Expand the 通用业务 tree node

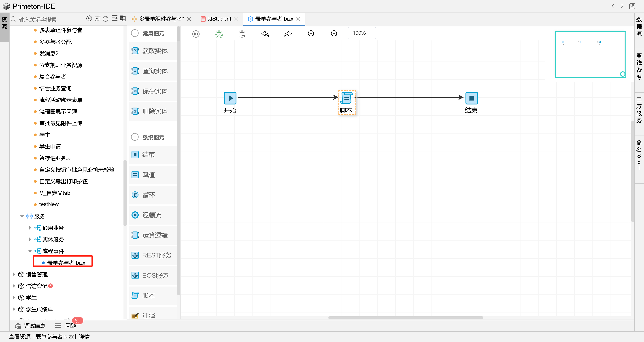(30, 228)
